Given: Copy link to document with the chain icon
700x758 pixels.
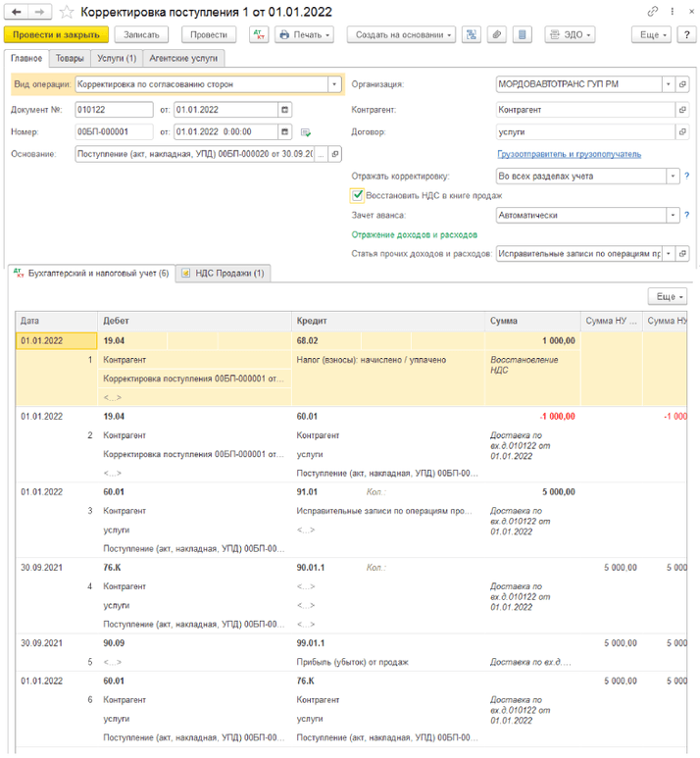Looking at the screenshot, I should [x=654, y=12].
